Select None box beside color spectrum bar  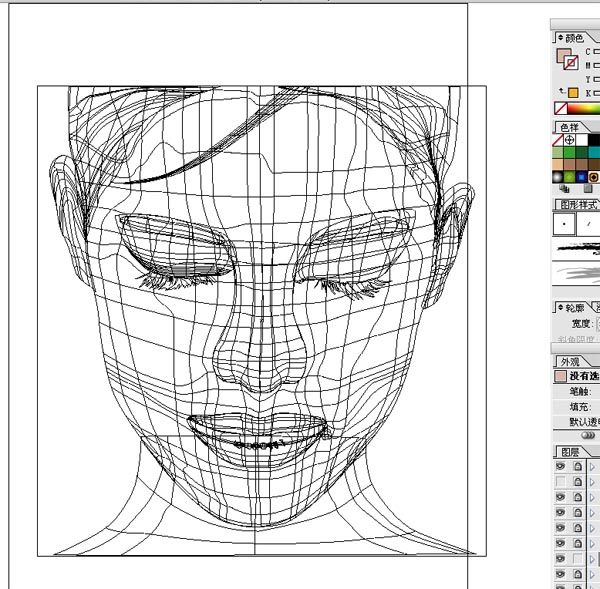(561, 108)
